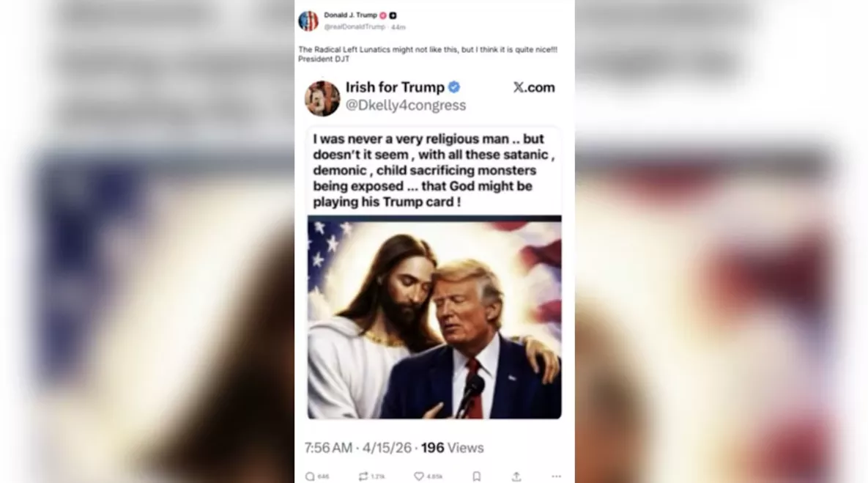Open the Donald J. Trump display name

(x=350, y=15)
